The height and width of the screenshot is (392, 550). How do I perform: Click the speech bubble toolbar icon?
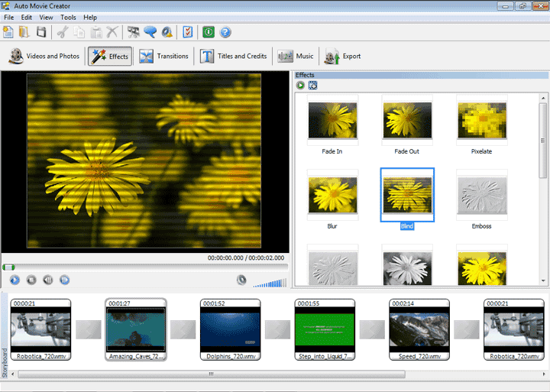point(150,32)
